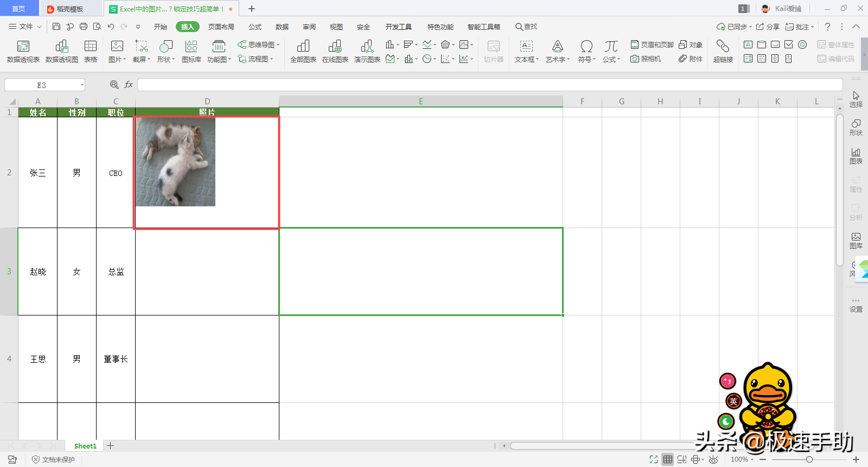The width and height of the screenshot is (868, 467).
Task: Open 全部图表 all charts
Action: pyautogui.click(x=303, y=52)
